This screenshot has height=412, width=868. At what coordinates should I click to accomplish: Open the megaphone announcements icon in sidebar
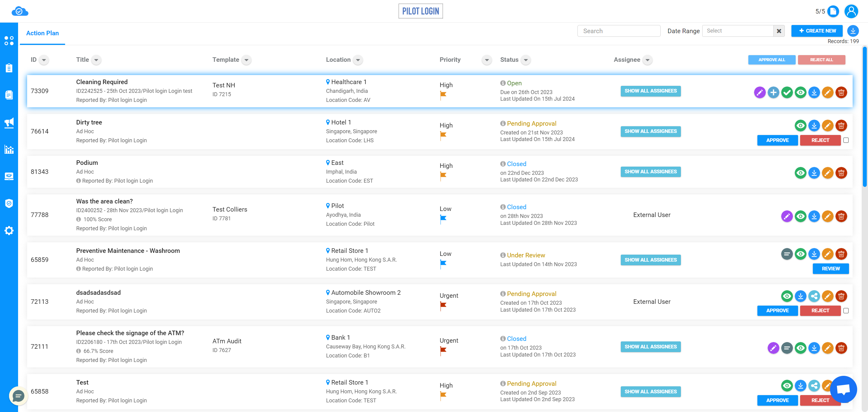(x=9, y=122)
